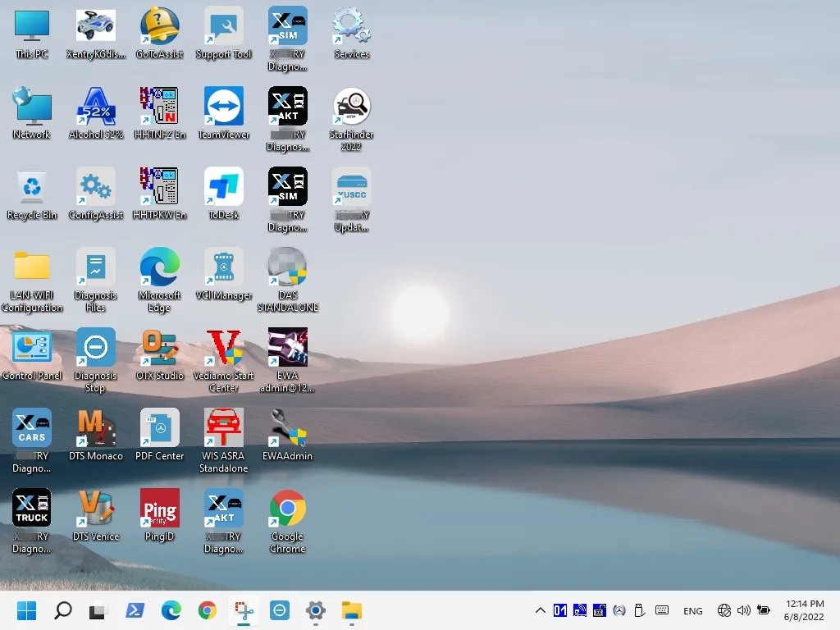The height and width of the screenshot is (630, 840).
Task: Open the Vediamo Start Center shortcut
Action: pyautogui.click(x=223, y=349)
